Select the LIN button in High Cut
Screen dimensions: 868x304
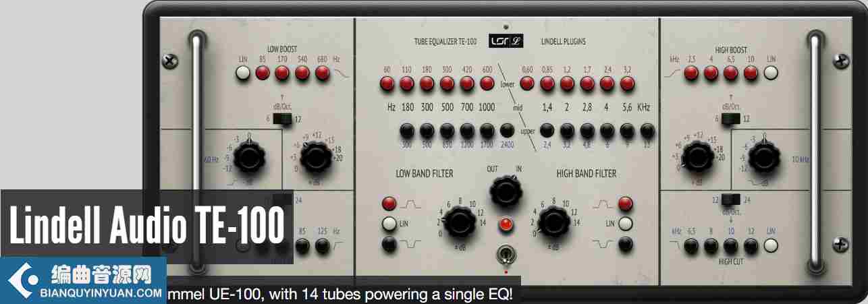[771, 246]
